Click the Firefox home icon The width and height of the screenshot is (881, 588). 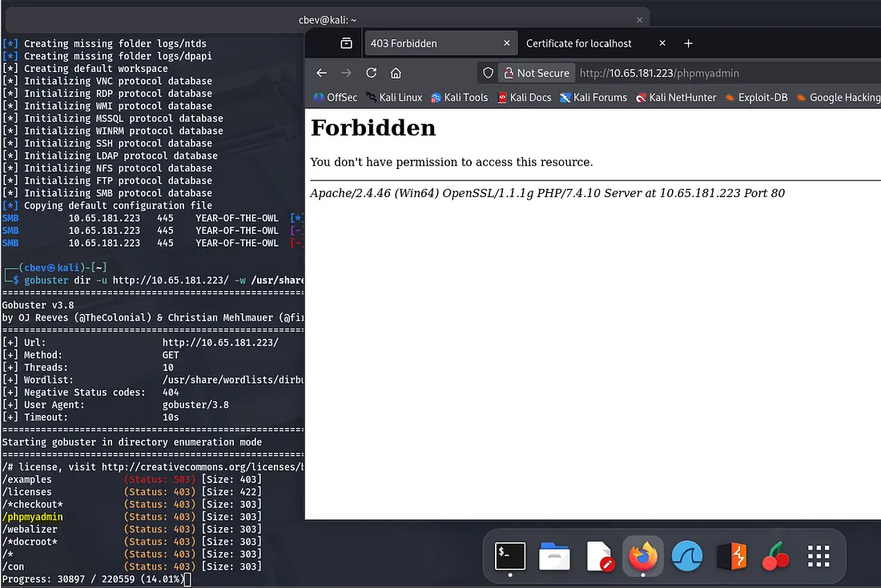click(x=396, y=73)
